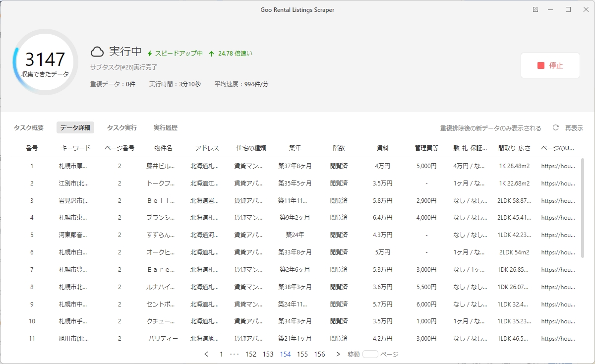Open the タスク概要 tab

pos(29,128)
